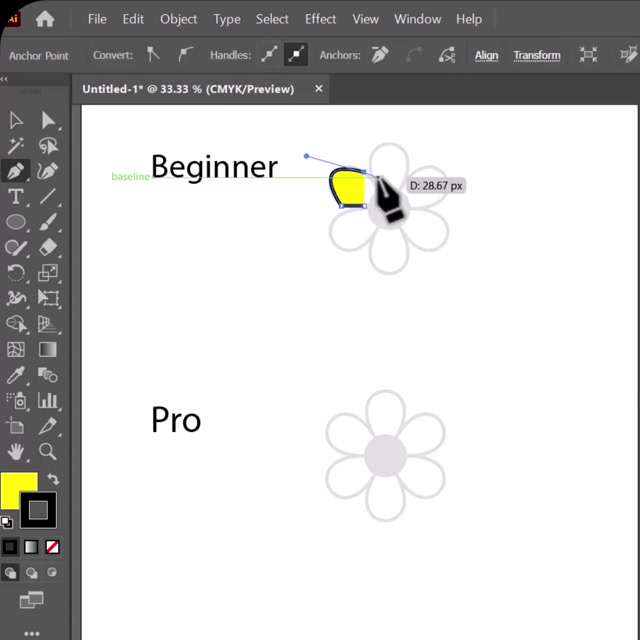Click the Transform panel link

pyautogui.click(x=537, y=55)
